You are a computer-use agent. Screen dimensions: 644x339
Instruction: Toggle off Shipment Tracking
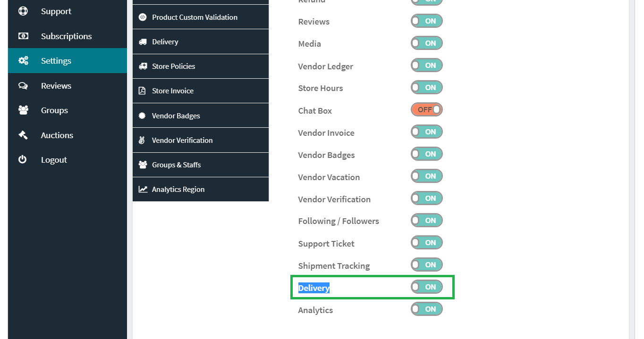[x=426, y=265]
